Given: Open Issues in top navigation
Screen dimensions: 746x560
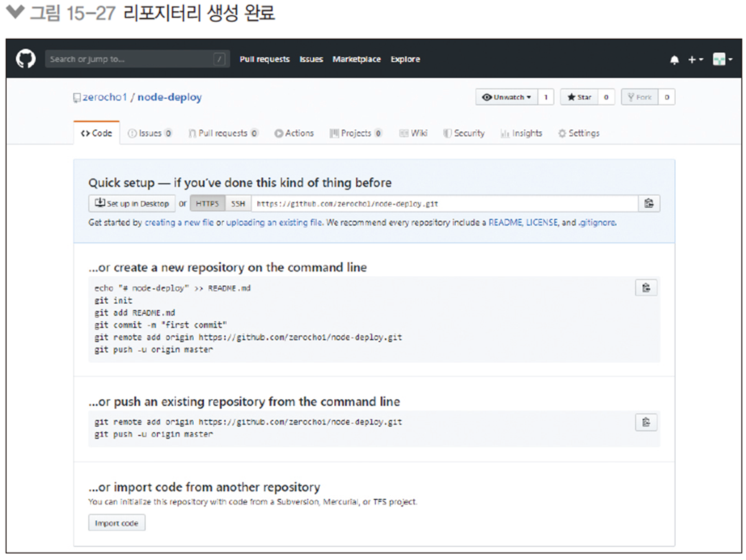Looking at the screenshot, I should pos(311,59).
